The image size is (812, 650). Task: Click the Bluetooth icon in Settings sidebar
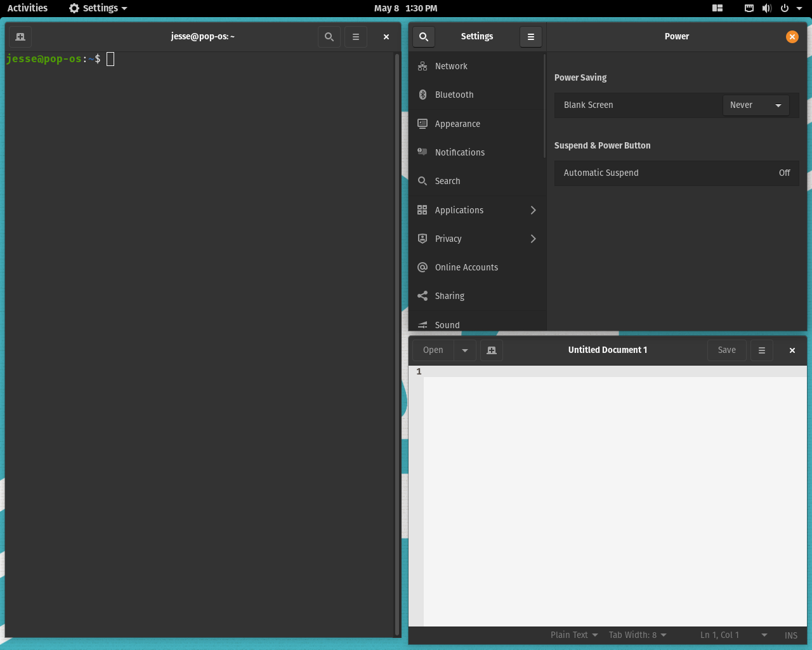[x=422, y=95]
